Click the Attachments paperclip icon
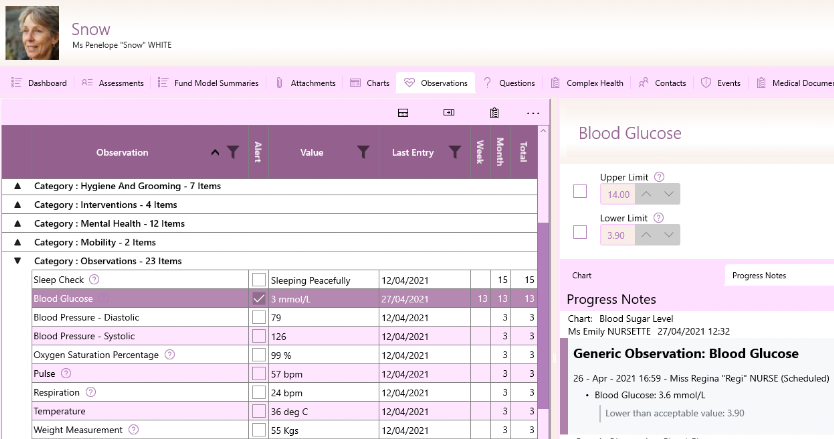This screenshot has width=834, height=439. [279, 82]
